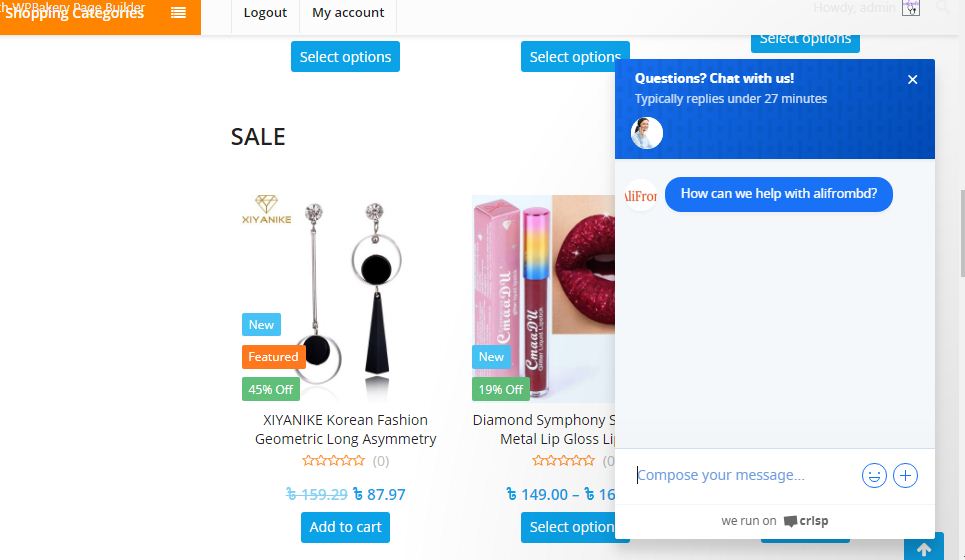This screenshot has width=965, height=560.
Task: Open the My account menu item
Action: pos(348,13)
